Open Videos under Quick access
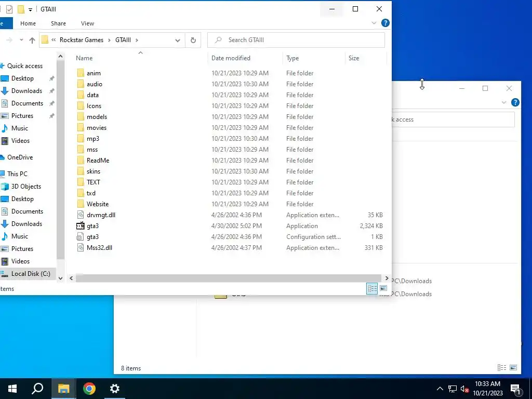The height and width of the screenshot is (399, 532). (x=20, y=140)
